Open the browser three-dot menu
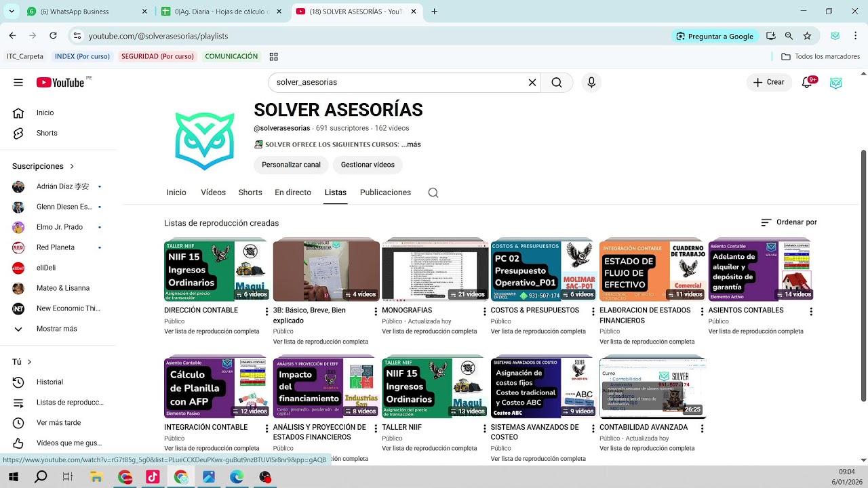Image resolution: width=868 pixels, height=488 pixels. (x=855, y=36)
